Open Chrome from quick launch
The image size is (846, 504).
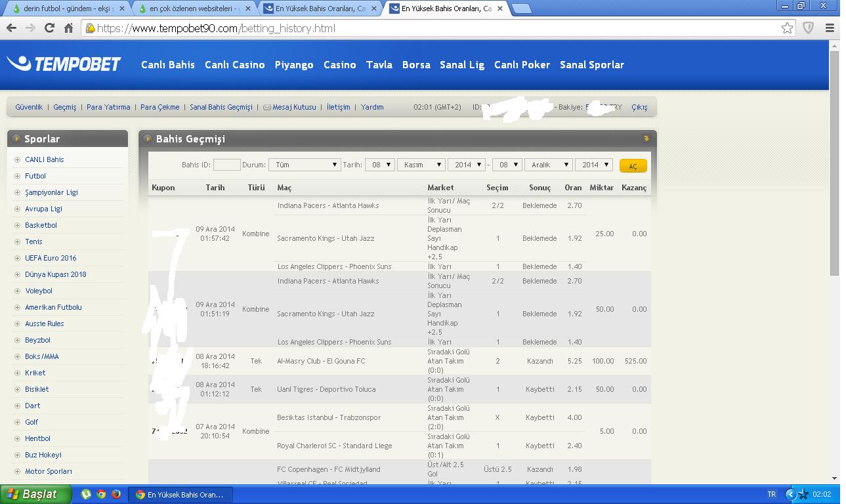(x=101, y=494)
